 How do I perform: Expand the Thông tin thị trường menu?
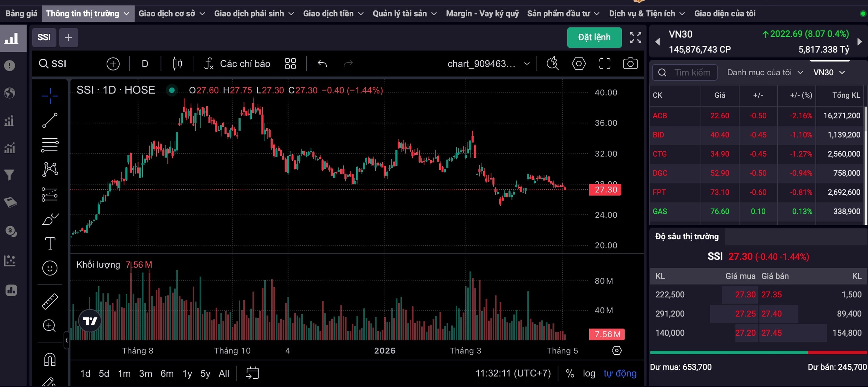(x=87, y=14)
